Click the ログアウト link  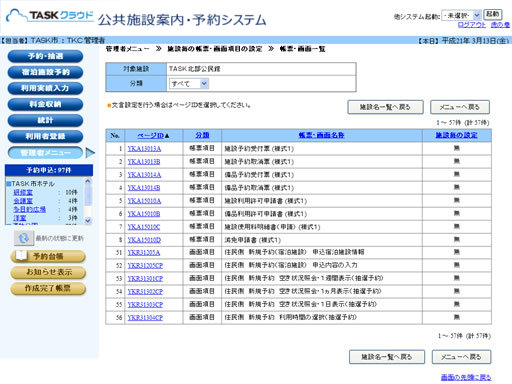[472, 25]
